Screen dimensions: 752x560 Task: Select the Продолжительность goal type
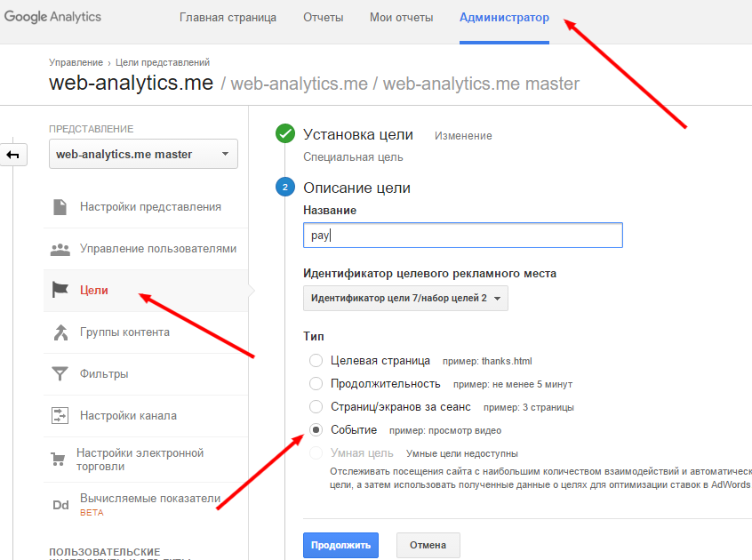pos(316,384)
